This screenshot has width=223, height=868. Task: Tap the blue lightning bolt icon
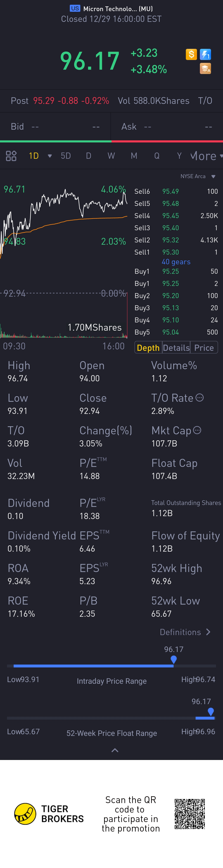tap(205, 54)
